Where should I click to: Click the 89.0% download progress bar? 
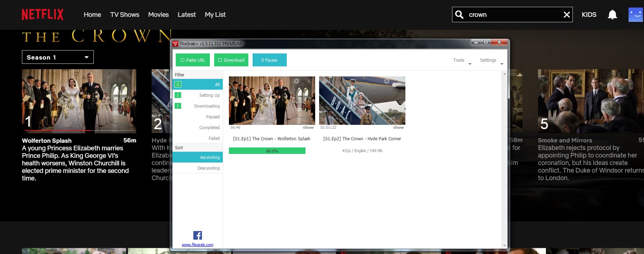tap(267, 151)
